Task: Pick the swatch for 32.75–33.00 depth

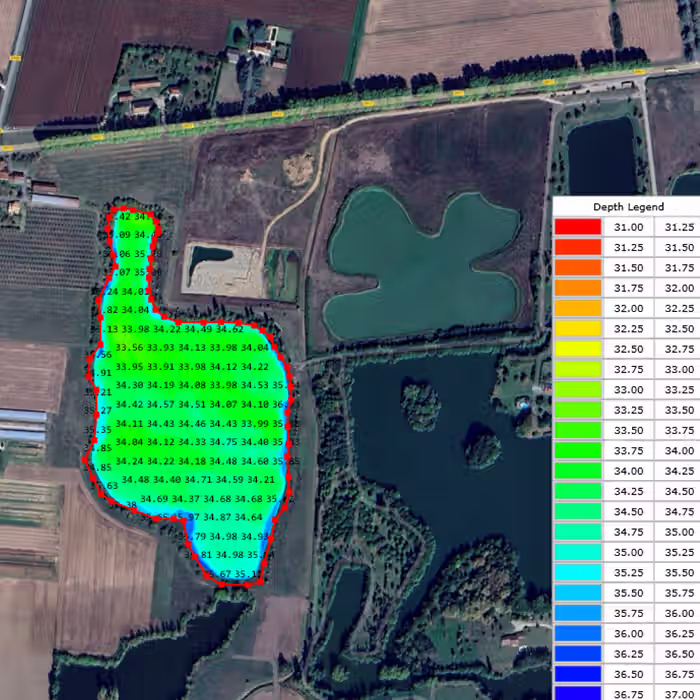Action: coord(578,369)
